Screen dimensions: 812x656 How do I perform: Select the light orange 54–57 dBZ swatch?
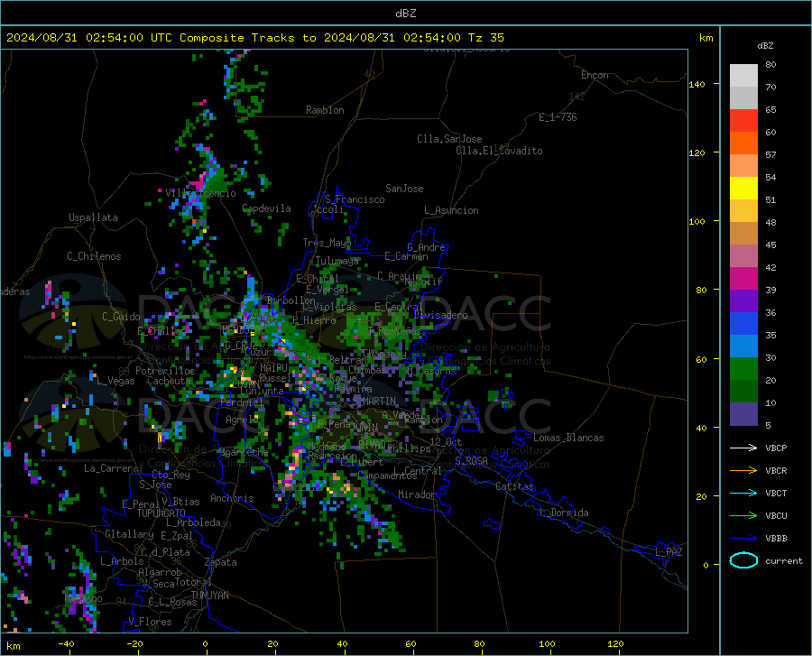pos(743,166)
